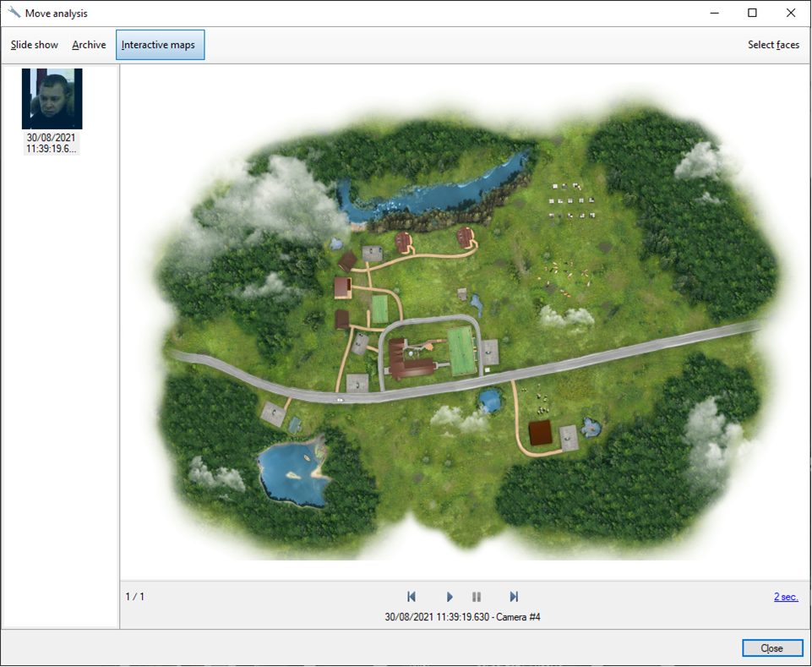Skip to the last frame
The width and height of the screenshot is (812, 667).
point(513,597)
